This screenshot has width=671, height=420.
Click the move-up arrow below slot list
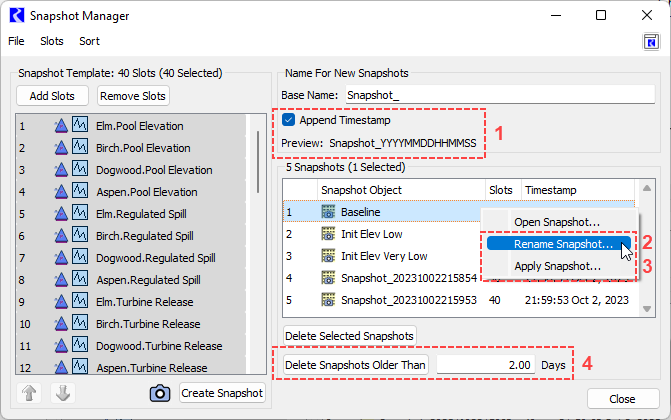[x=31, y=392]
